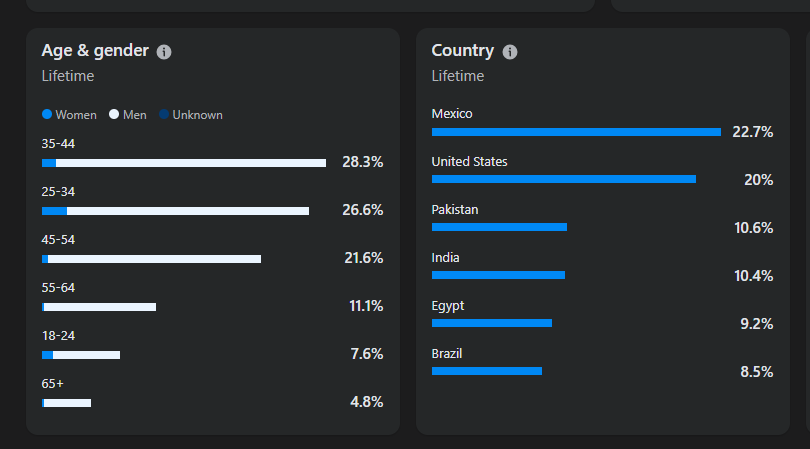The height and width of the screenshot is (449, 810).
Task: Click the 35-44 age group bar
Action: [184, 163]
